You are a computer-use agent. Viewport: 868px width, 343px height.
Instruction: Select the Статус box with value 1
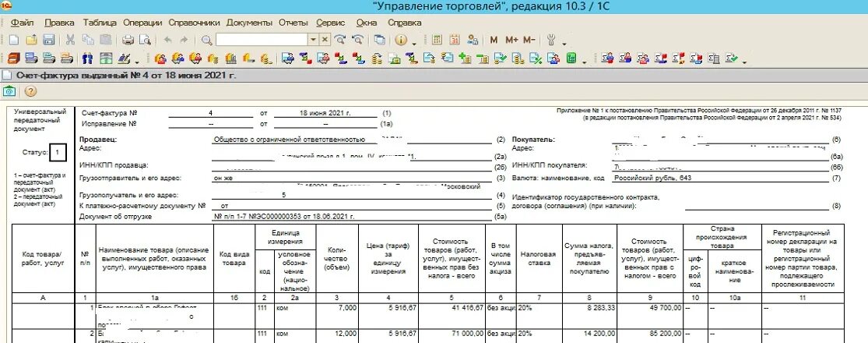(58, 151)
